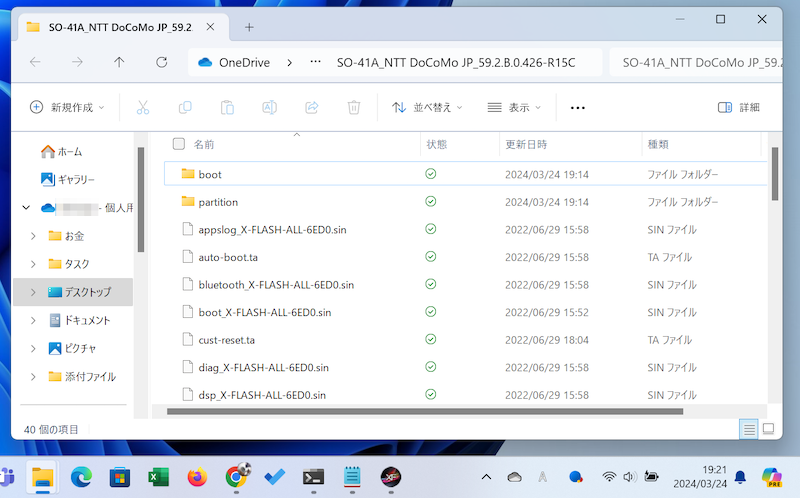800x498 pixels.
Task: Click the Copy icon in toolbar
Action: click(185, 107)
